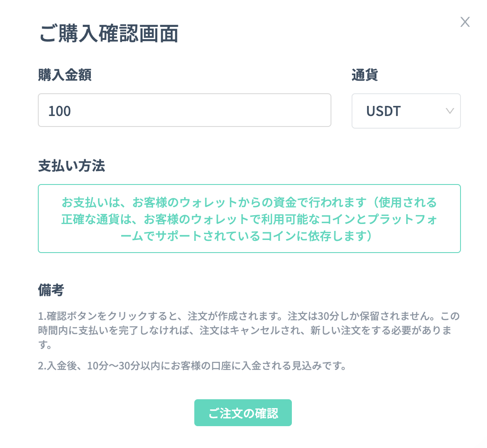Click the line mentioning キャンセル in the notes
Image resolution: width=487 pixels, height=448 pixels.
[245, 330]
